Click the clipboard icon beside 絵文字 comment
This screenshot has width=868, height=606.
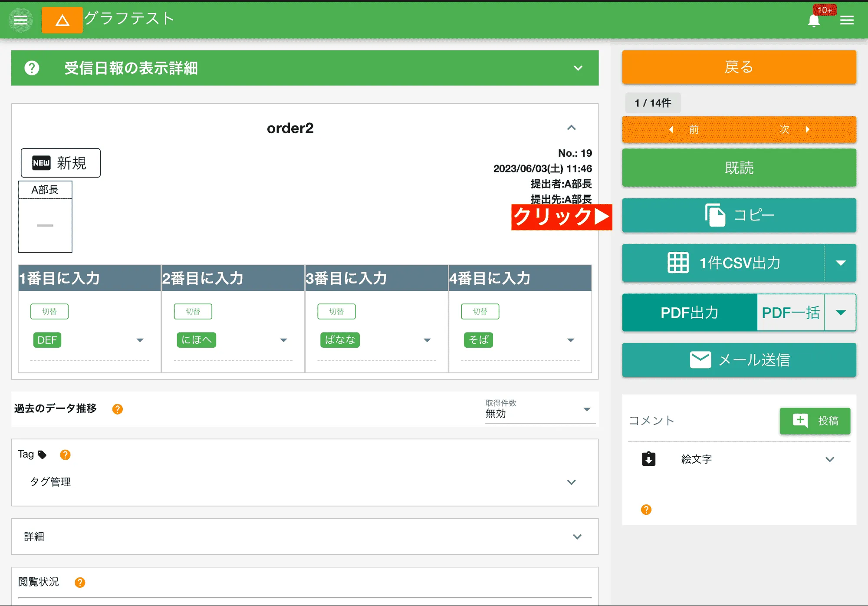[649, 459]
